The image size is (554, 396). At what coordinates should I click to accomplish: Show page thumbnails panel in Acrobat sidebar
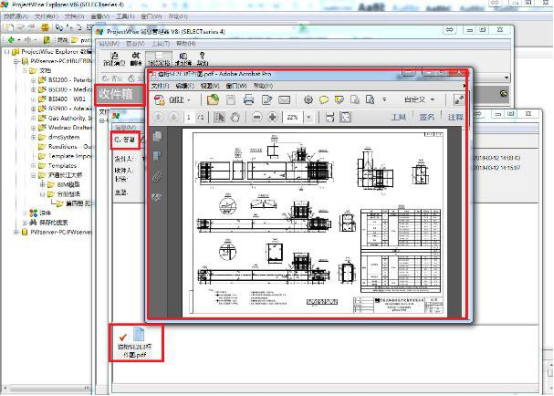click(x=157, y=136)
